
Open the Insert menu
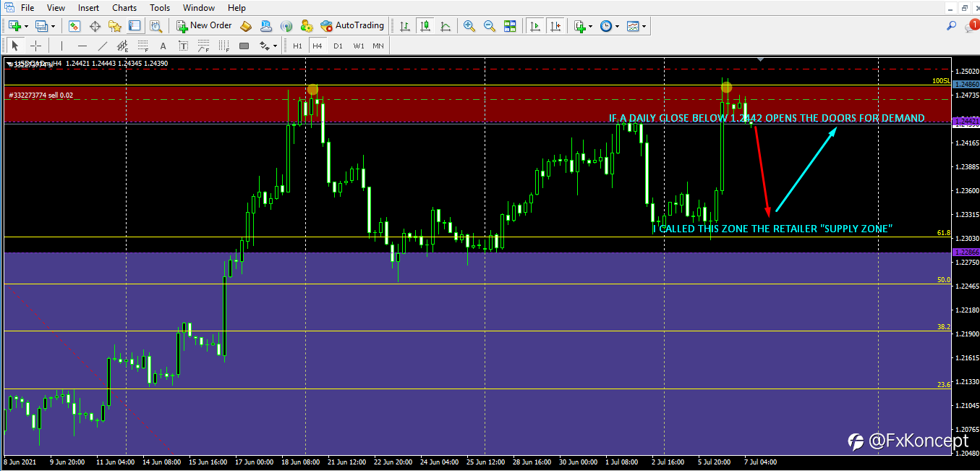[x=88, y=8]
